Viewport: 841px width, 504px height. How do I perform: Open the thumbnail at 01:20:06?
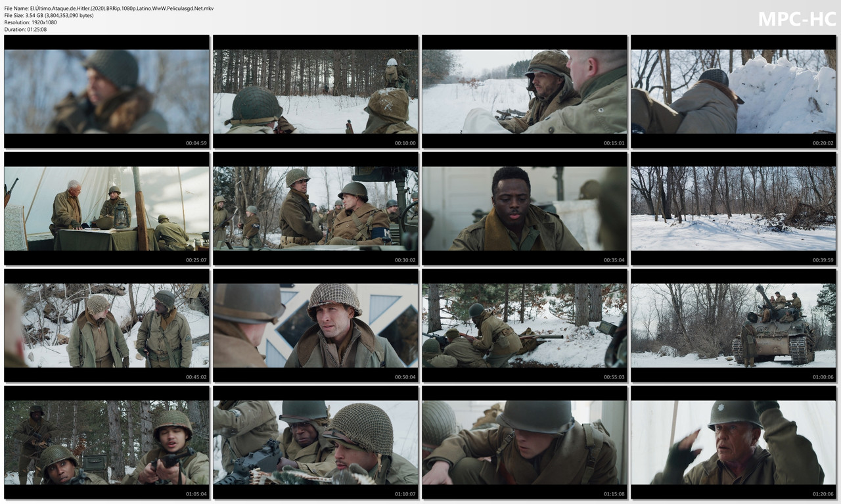733,442
